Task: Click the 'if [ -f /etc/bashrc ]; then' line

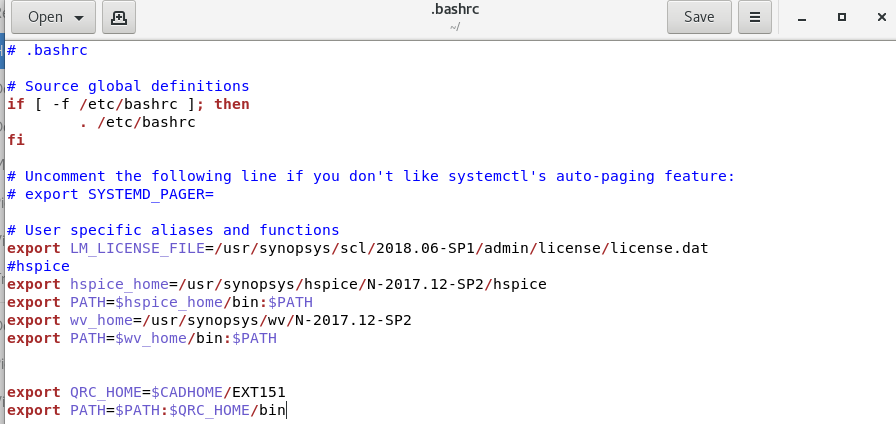Action: (x=128, y=104)
